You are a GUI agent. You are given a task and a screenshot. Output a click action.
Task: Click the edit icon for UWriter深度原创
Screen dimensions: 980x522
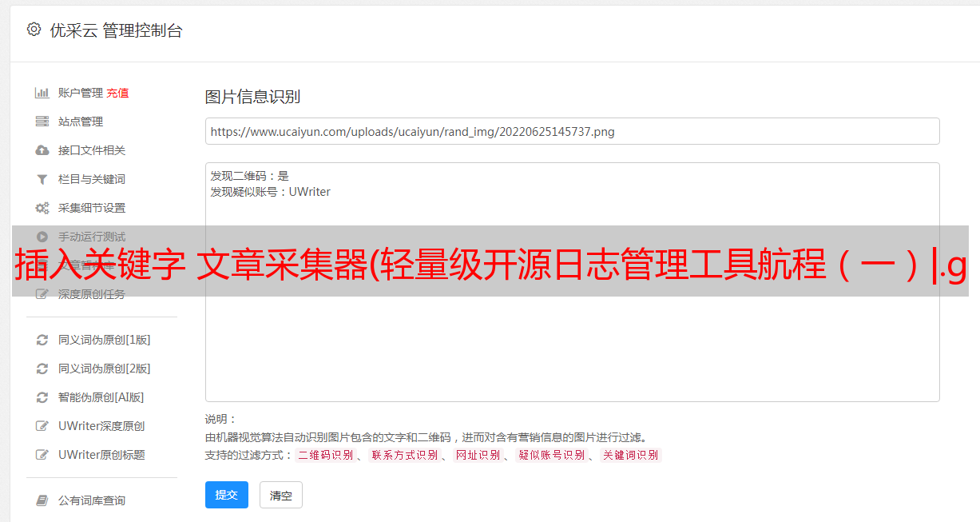click(42, 426)
